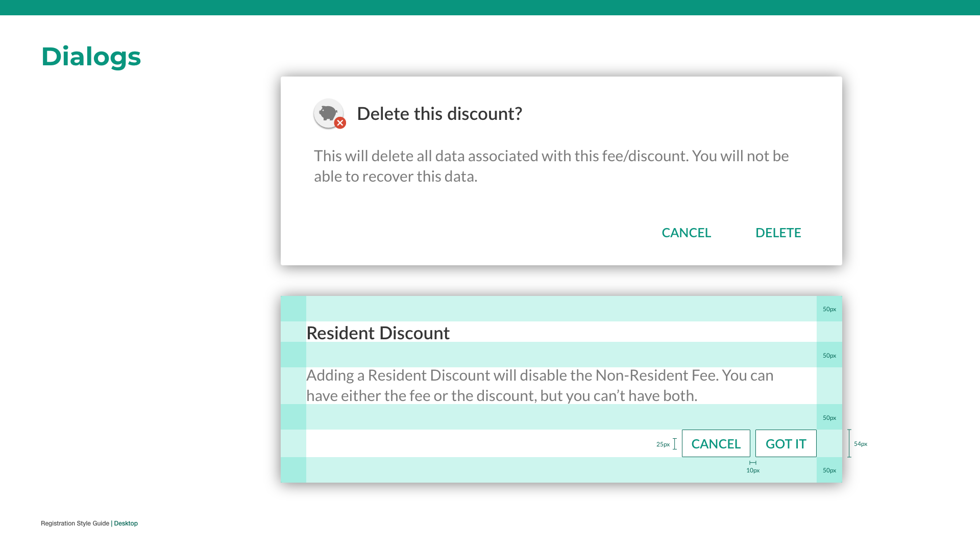Viewport: 980px width, 551px height.
Task: Click the GOT IT button
Action: pos(786,443)
